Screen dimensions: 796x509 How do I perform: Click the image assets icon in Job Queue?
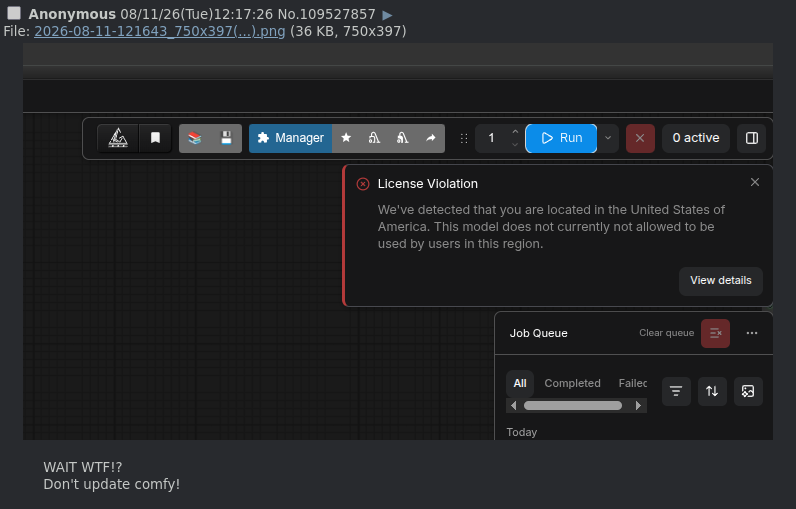[748, 391]
